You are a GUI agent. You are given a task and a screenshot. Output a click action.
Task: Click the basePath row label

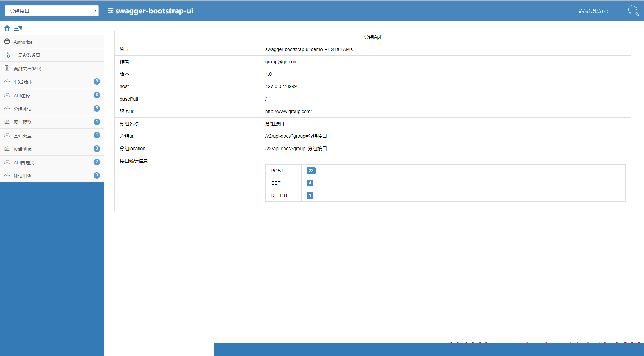click(130, 99)
